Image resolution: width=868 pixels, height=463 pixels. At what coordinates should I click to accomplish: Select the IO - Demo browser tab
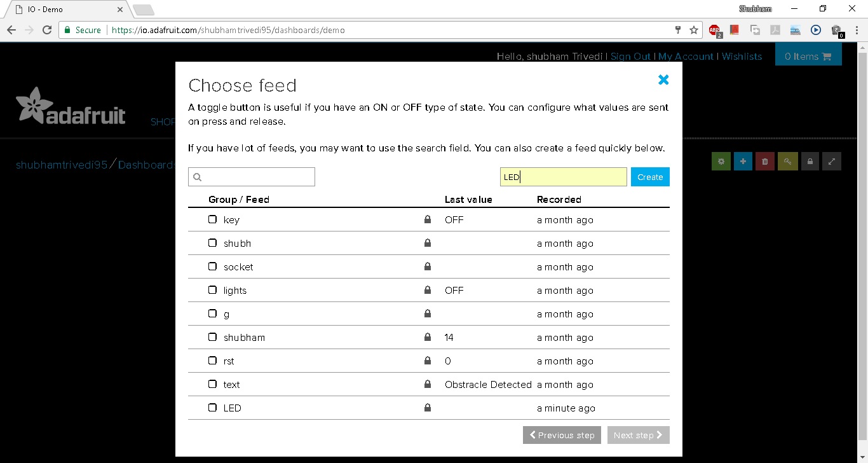tap(67, 10)
